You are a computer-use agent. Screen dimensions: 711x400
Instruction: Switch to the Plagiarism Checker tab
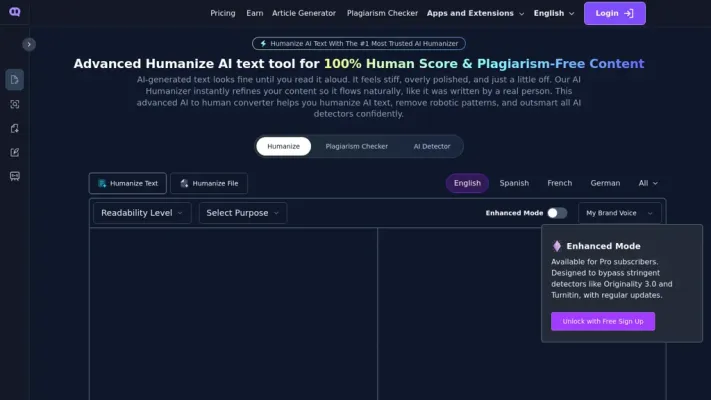point(356,146)
